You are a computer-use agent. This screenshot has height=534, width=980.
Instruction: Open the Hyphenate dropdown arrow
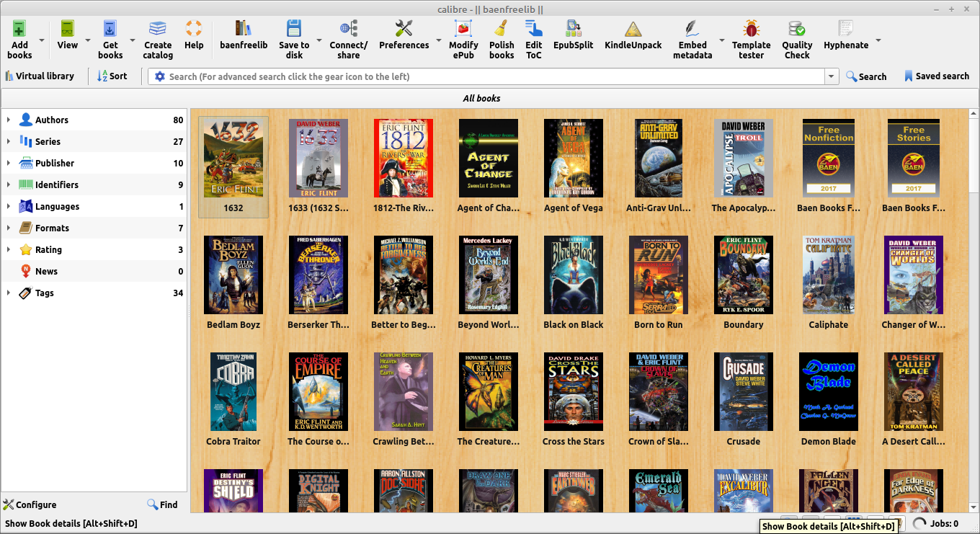click(878, 40)
